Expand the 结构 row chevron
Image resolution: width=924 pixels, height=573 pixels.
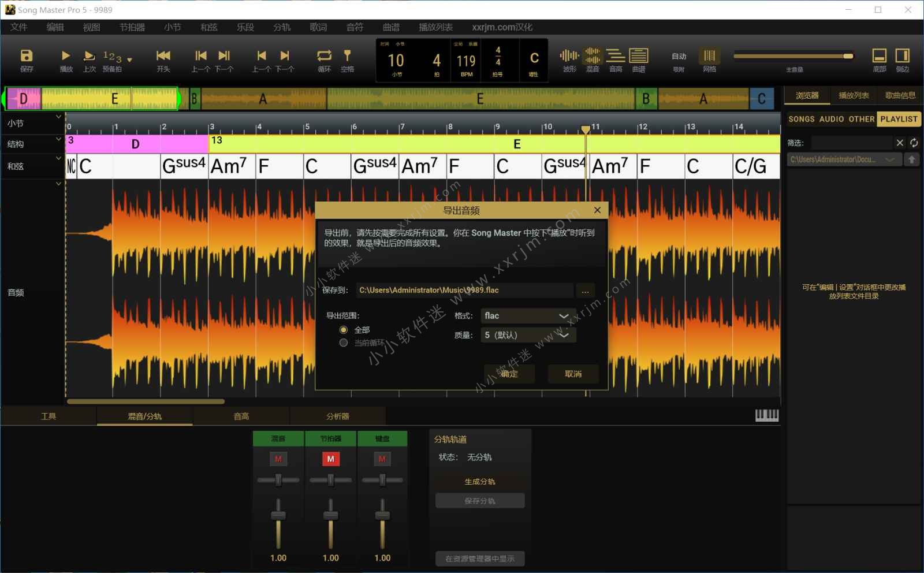click(x=58, y=139)
